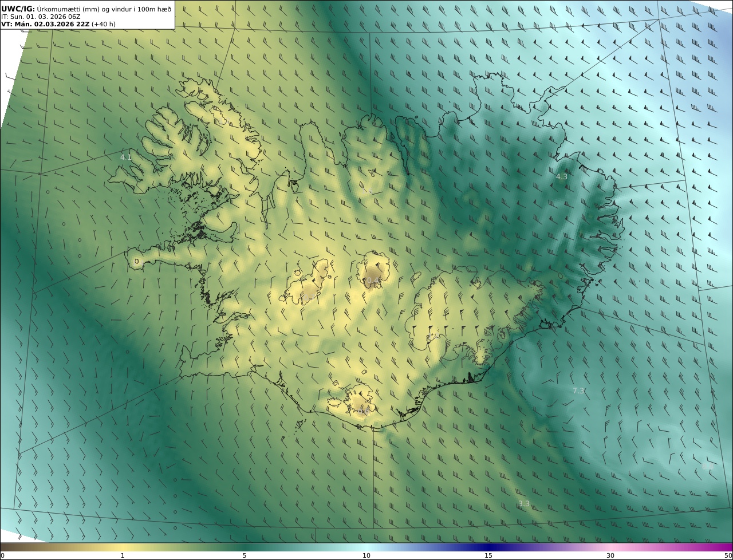Click the valid time 'VT: Mán. 02.03.2026 22Z'

tap(45, 25)
